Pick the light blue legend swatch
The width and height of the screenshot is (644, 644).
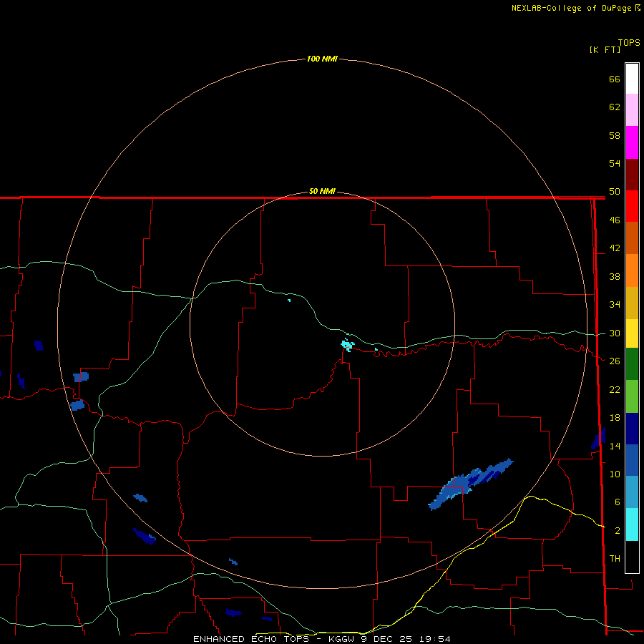[632, 492]
